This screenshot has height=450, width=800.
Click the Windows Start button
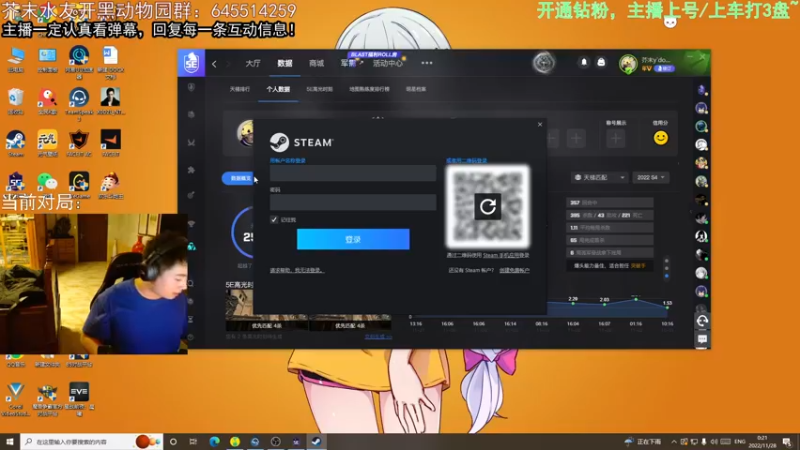pyautogui.click(x=10, y=441)
